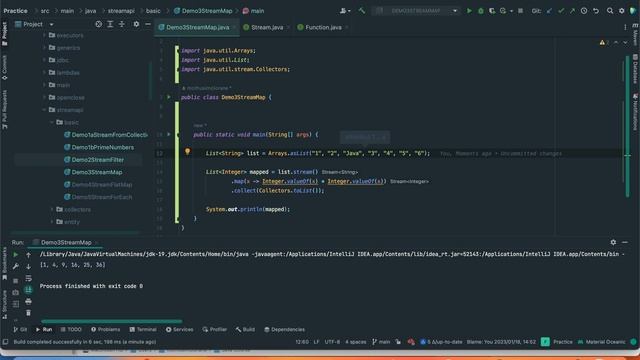Print the Run console output

pos(28,302)
